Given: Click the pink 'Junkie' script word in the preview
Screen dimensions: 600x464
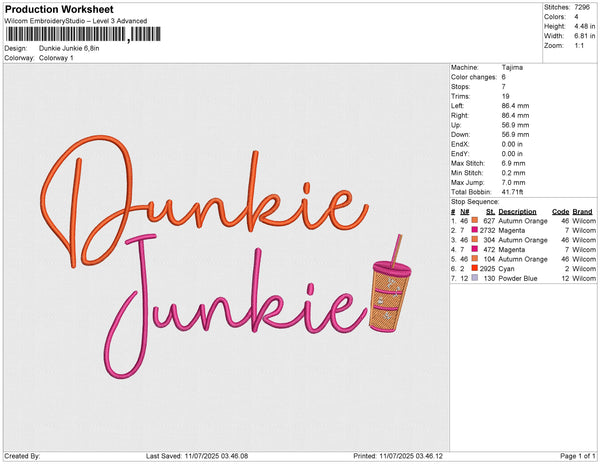Looking at the screenshot, I should (x=234, y=307).
